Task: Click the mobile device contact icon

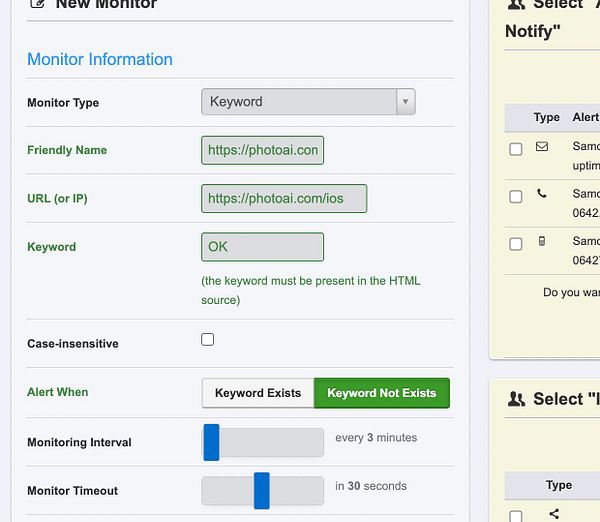Action: [x=542, y=241]
